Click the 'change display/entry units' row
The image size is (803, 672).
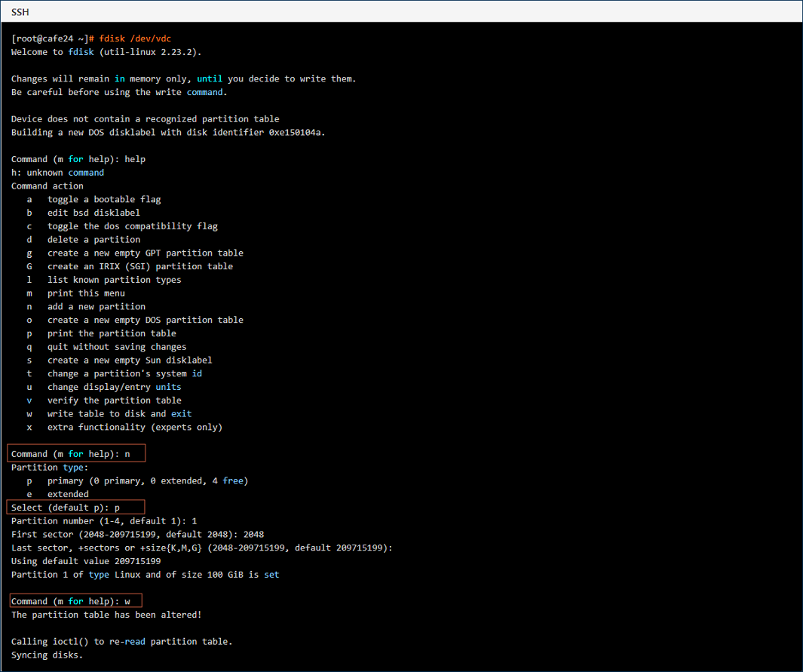(x=104, y=387)
